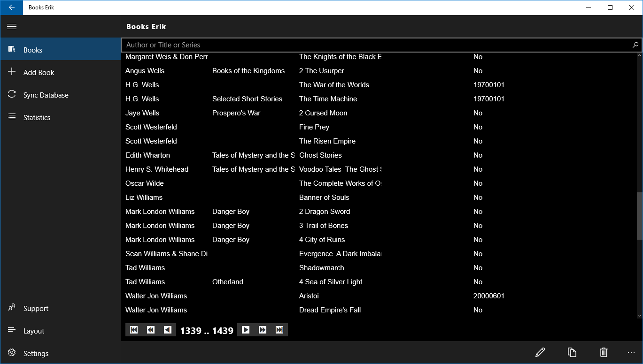Select '2 The Usurper' by Angus Wells
Image resolution: width=643 pixels, height=364 pixels.
(x=379, y=71)
